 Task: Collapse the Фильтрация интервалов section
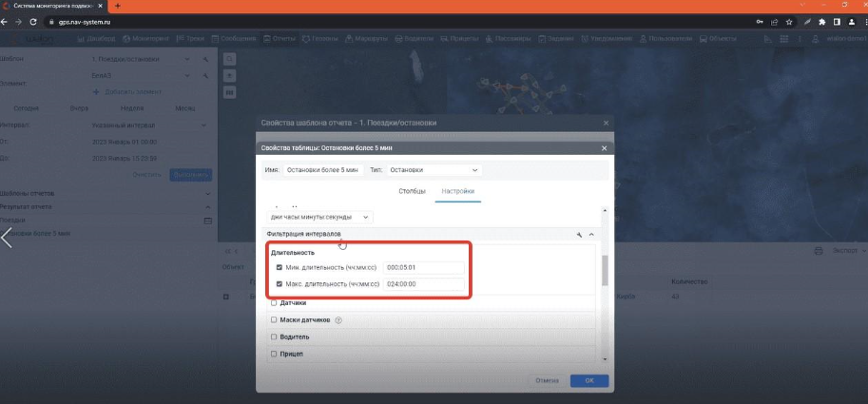pos(591,234)
